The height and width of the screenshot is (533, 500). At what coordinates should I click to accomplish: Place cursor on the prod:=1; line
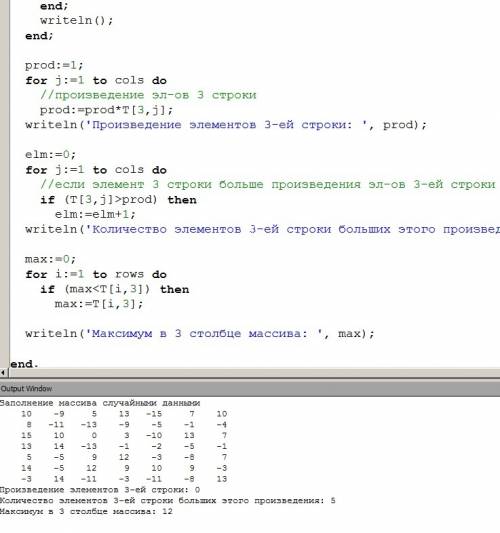(54, 65)
